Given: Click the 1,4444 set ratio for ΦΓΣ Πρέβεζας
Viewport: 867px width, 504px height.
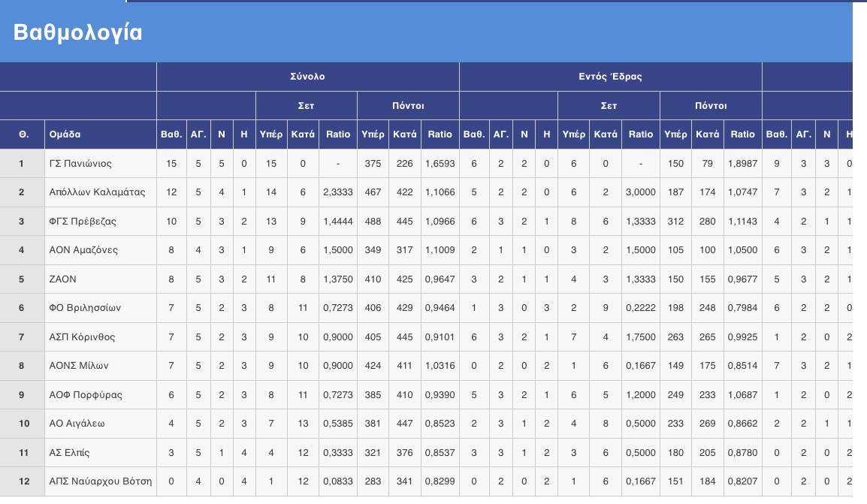Looking at the screenshot, I should click(338, 222).
